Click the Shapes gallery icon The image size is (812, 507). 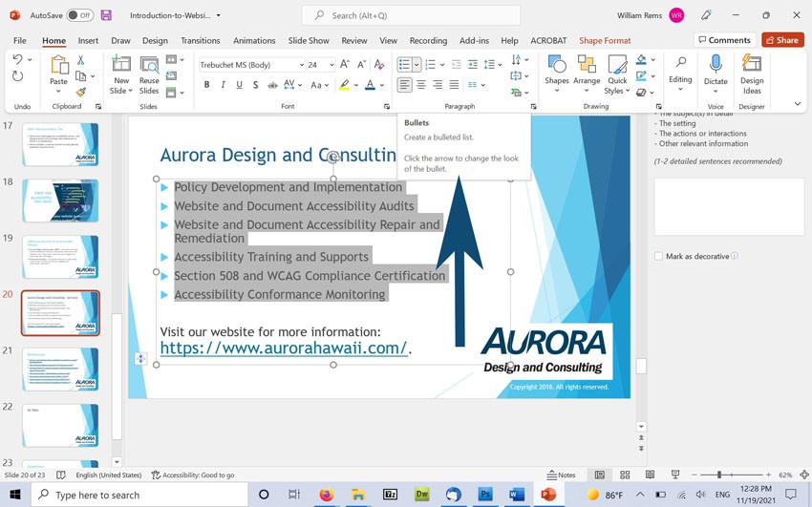(557, 65)
